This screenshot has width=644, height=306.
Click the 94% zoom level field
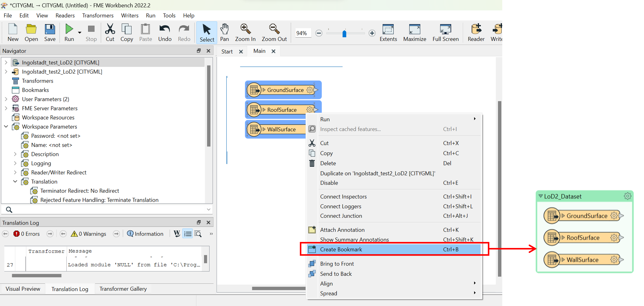303,33
